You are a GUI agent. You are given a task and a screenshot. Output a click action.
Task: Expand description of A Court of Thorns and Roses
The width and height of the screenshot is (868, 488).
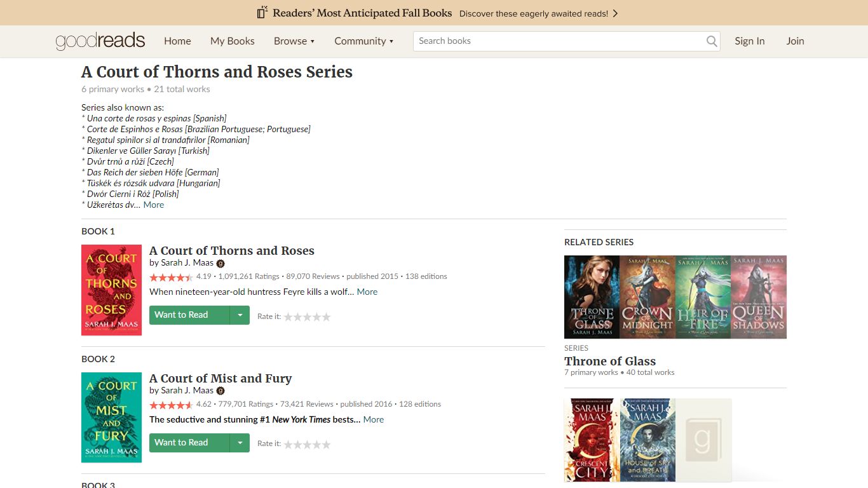[367, 292]
